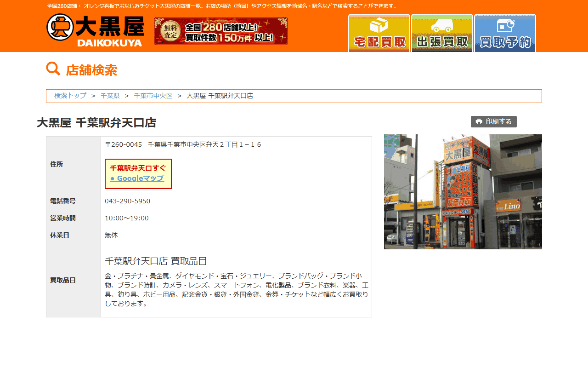
Task: Open the 千葉市中央区 breadcrumb link
Action: (153, 96)
